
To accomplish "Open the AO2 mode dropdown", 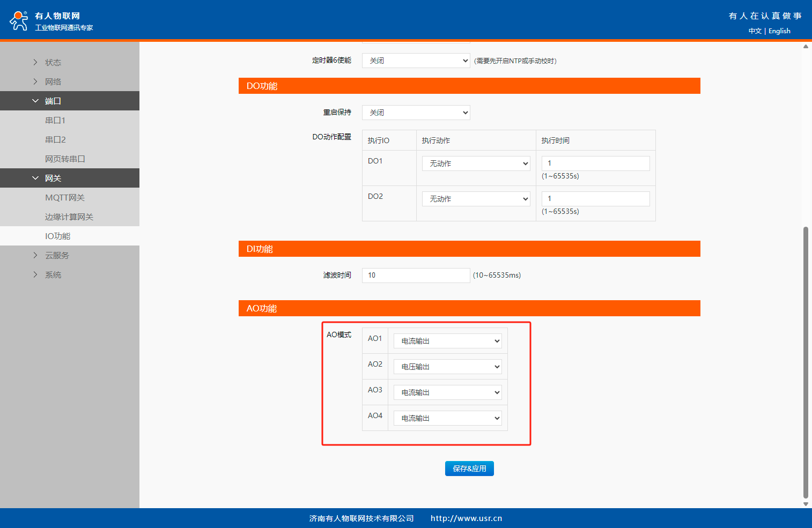I will pyautogui.click(x=447, y=367).
